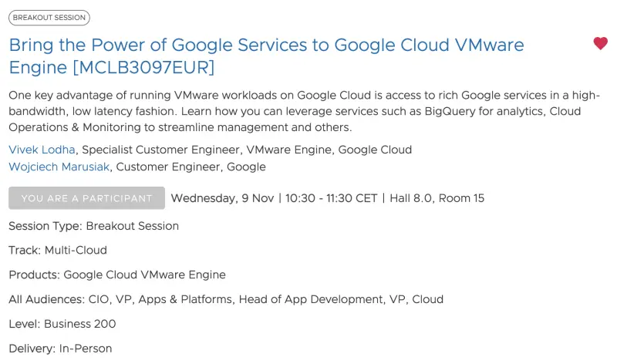Click the Breakout Session badge
617x364 pixels.
click(49, 18)
